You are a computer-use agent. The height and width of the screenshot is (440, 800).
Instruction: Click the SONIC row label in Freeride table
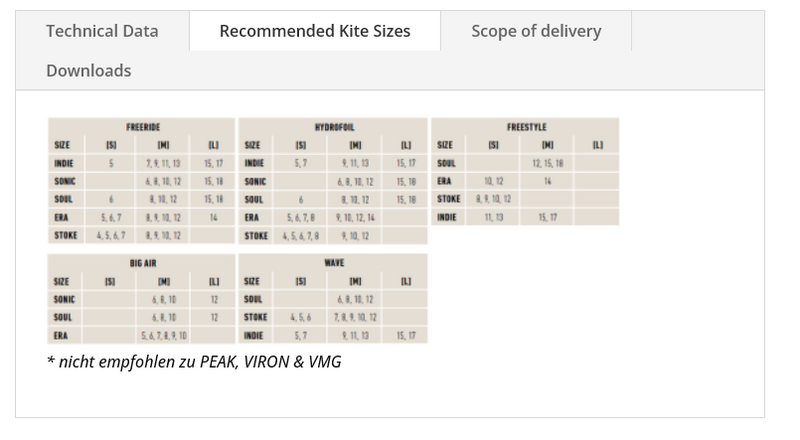[64, 181]
